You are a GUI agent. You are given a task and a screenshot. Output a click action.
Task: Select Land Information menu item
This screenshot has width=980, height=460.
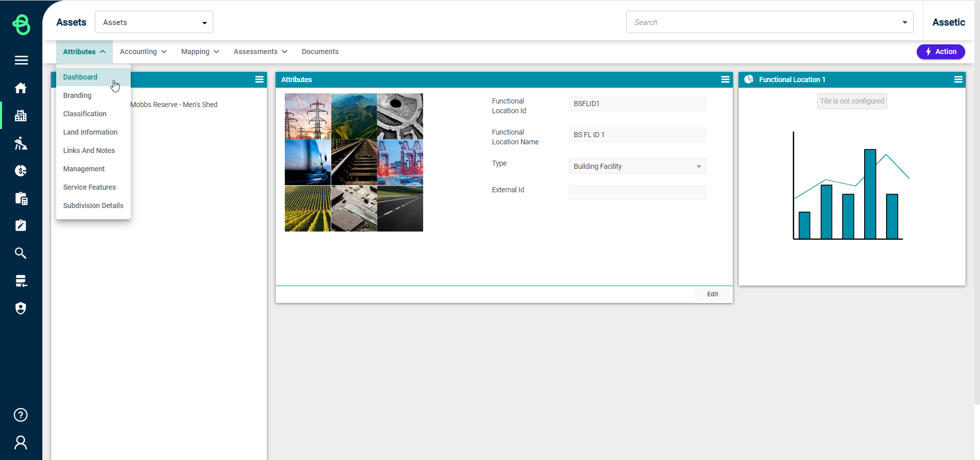(93, 132)
